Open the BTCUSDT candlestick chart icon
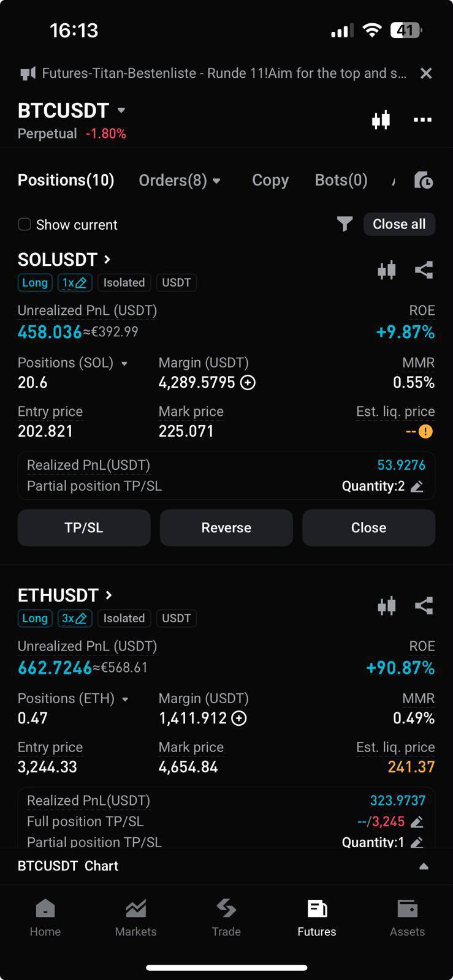The image size is (453, 980). tap(381, 119)
